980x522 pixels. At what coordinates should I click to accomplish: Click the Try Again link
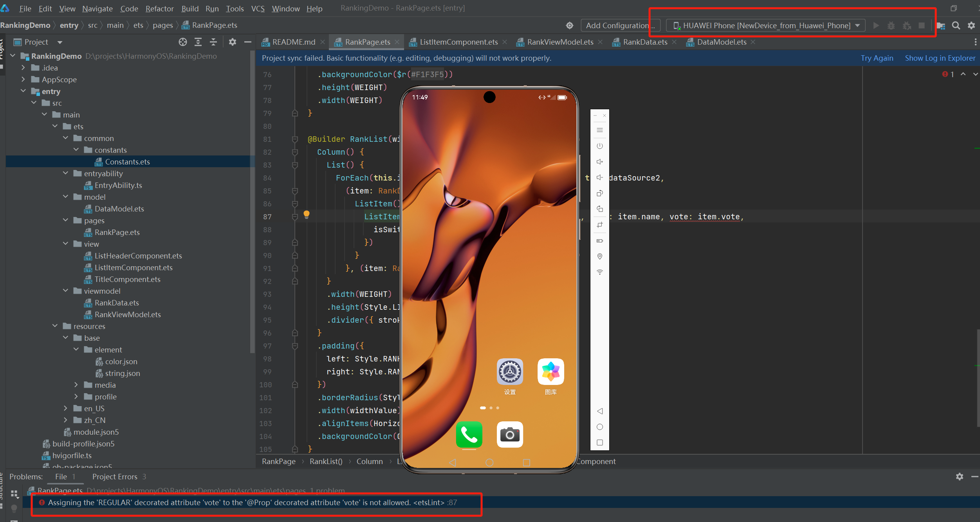pyautogui.click(x=877, y=58)
